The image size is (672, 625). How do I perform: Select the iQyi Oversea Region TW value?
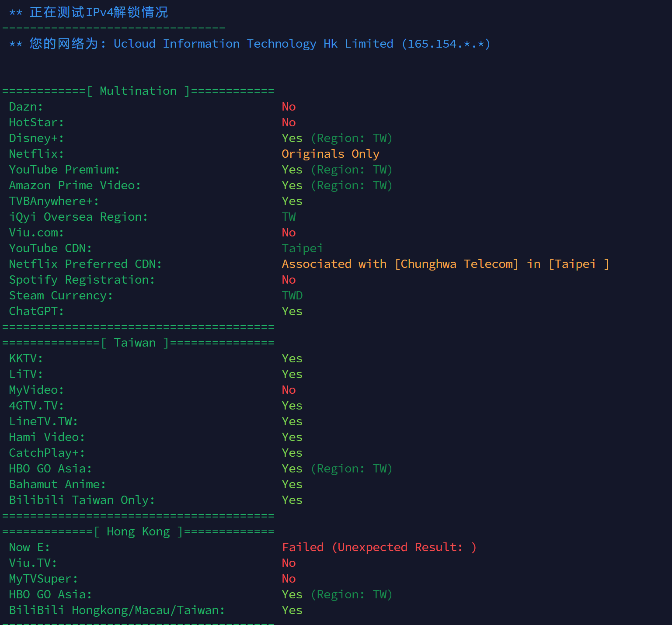[289, 217]
